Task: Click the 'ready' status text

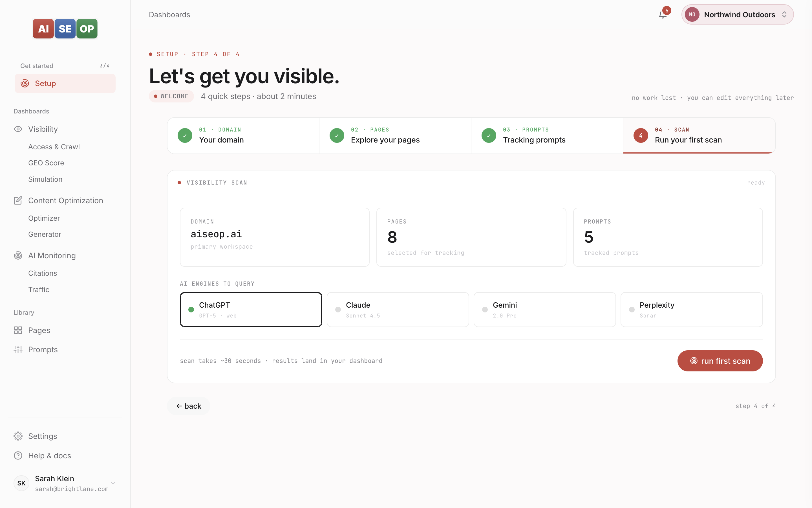Action: tap(756, 183)
